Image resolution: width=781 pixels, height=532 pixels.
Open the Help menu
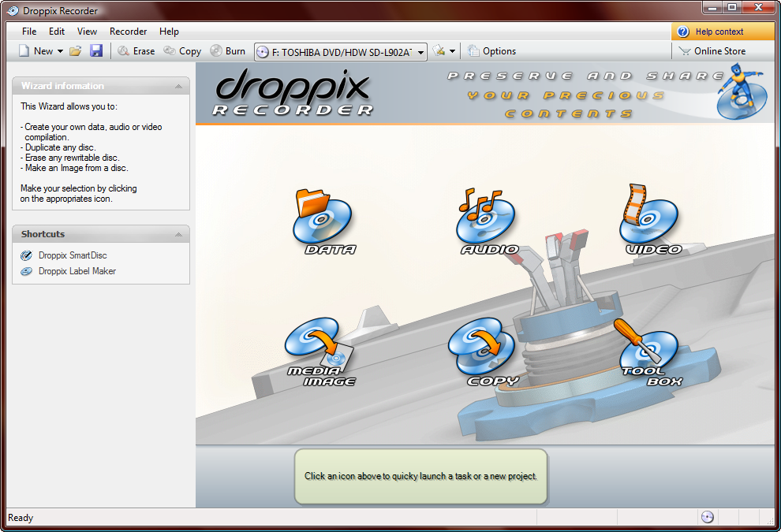coord(169,32)
